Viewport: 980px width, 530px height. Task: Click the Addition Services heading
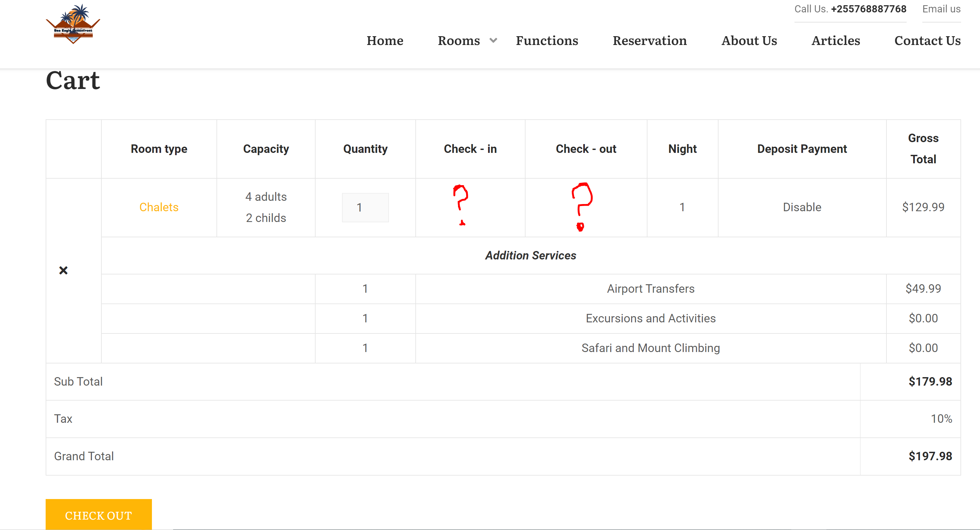tap(531, 256)
